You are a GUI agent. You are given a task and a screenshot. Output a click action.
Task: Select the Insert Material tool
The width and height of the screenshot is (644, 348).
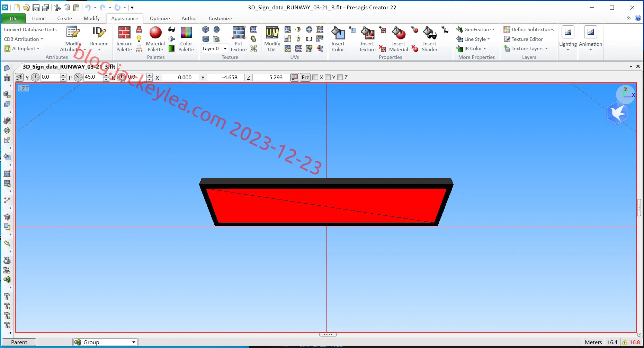click(399, 39)
